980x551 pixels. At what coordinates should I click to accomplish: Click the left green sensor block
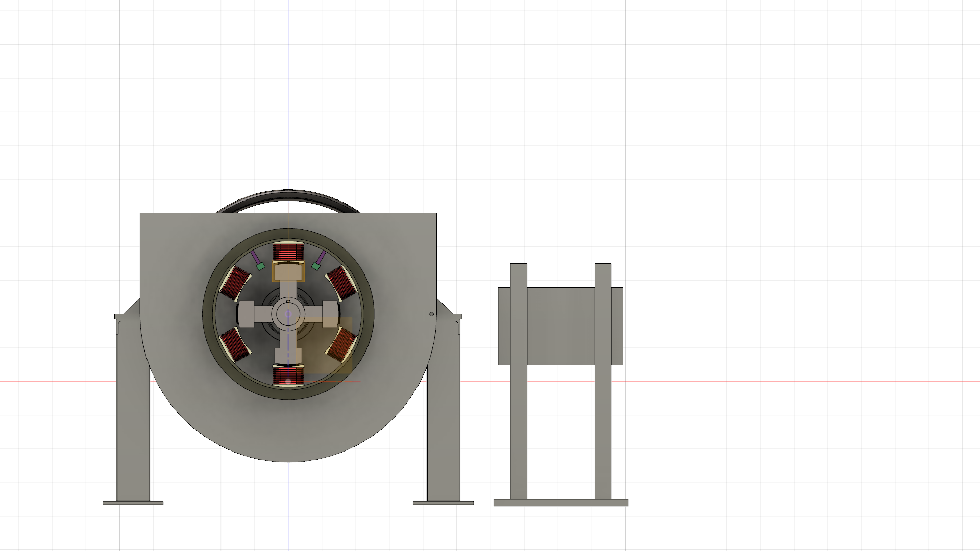click(x=260, y=266)
